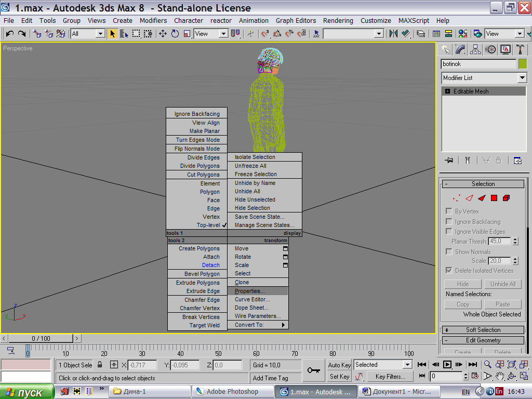Enable Ignore Visible Edges checkbox
Viewport: 532px width, 399px height.
pos(449,231)
